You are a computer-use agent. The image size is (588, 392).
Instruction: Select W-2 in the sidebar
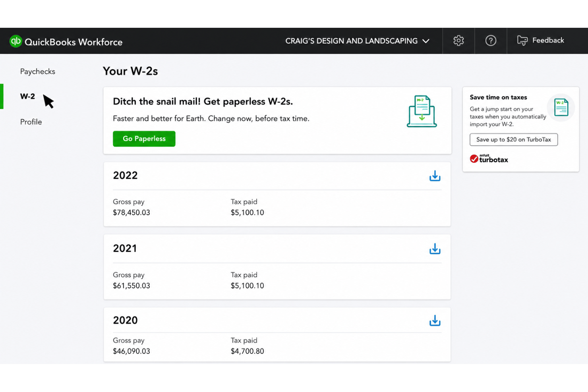click(27, 97)
